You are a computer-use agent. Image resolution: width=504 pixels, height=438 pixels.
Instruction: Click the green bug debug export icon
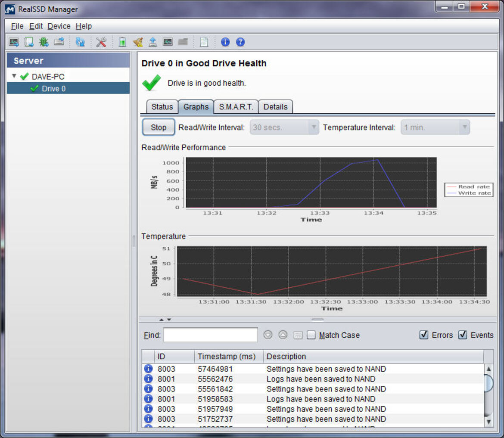44,42
